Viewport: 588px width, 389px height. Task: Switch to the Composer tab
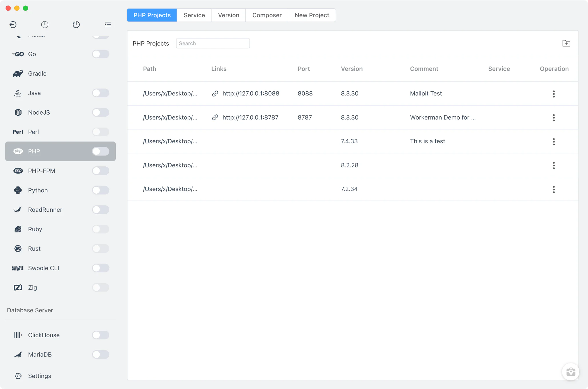click(x=267, y=15)
